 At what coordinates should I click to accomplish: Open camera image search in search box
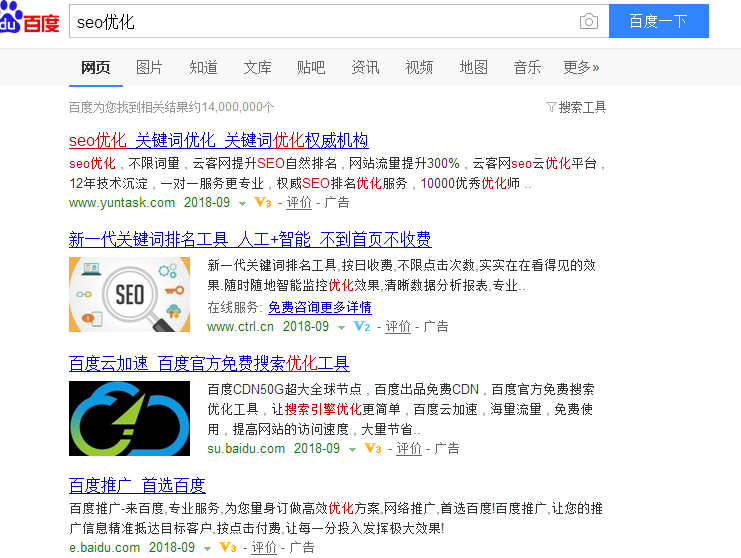[589, 22]
